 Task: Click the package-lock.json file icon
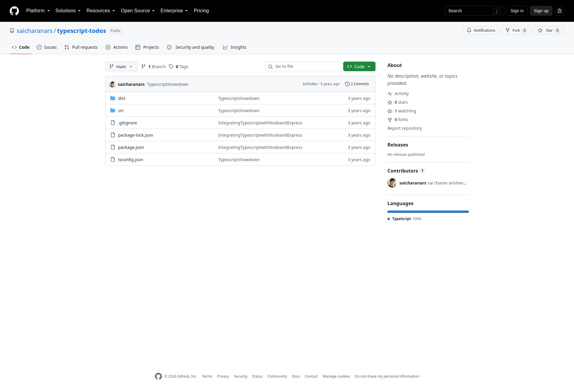pyautogui.click(x=113, y=135)
